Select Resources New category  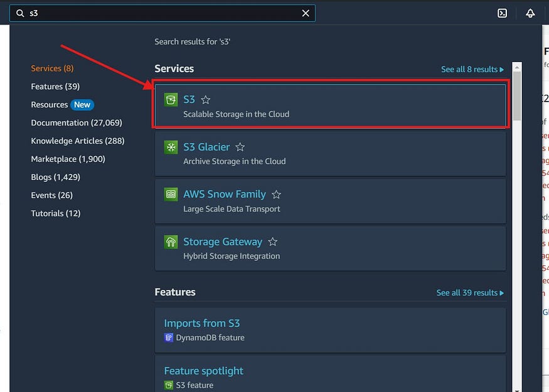[x=62, y=105]
